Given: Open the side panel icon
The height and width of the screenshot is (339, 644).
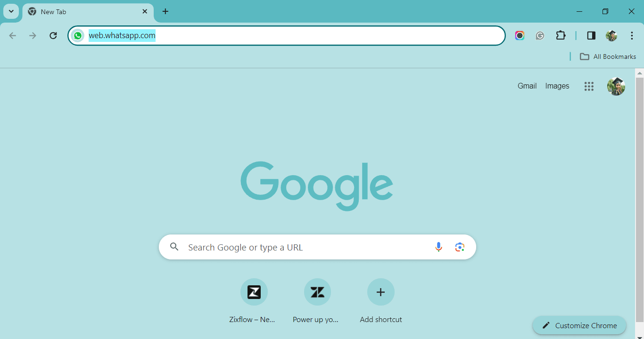Looking at the screenshot, I should pyautogui.click(x=591, y=35).
